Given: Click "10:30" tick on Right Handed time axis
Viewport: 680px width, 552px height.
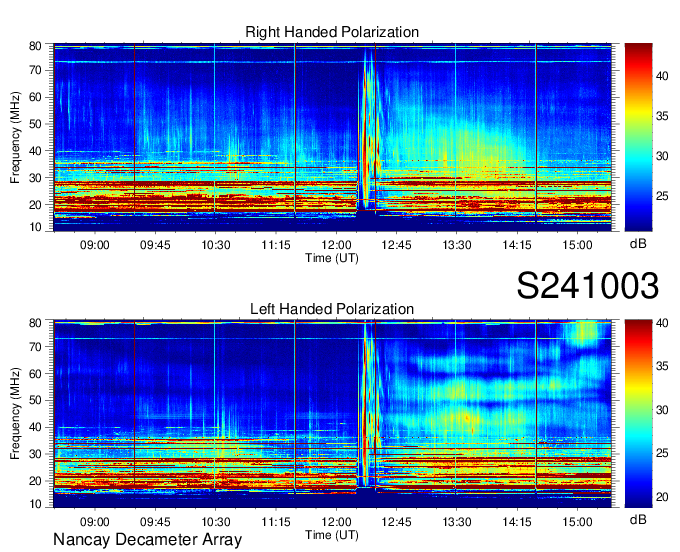Looking at the screenshot, I should tap(216, 245).
